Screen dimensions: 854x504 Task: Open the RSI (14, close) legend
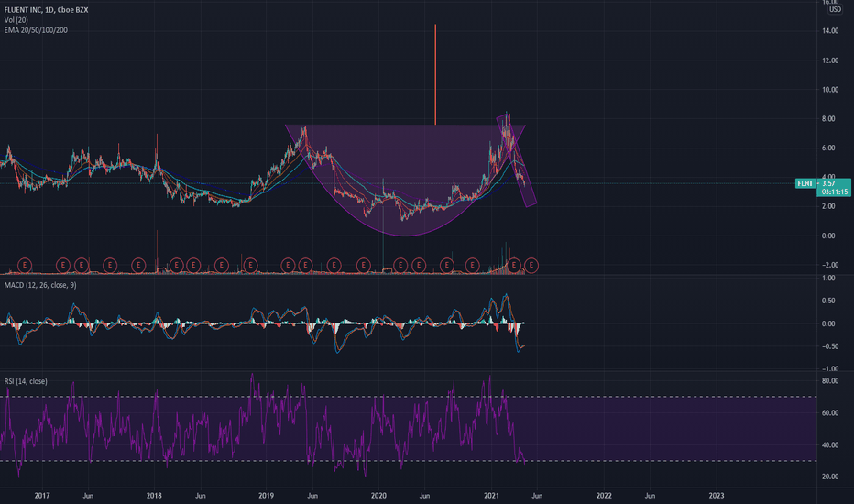click(26, 381)
